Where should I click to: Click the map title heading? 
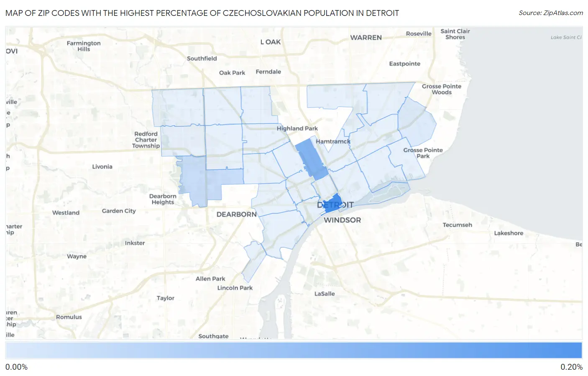point(202,13)
